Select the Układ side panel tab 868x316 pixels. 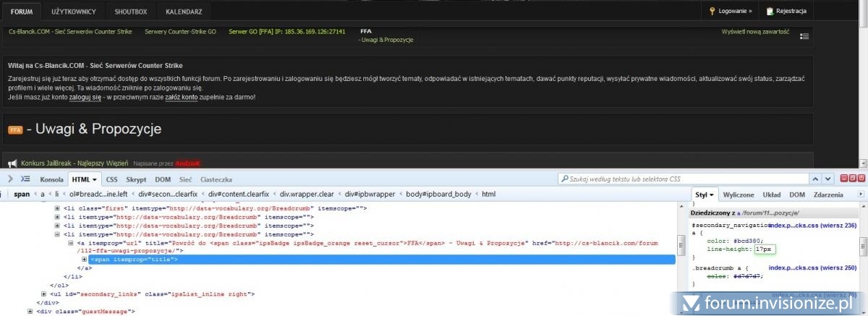point(772,195)
